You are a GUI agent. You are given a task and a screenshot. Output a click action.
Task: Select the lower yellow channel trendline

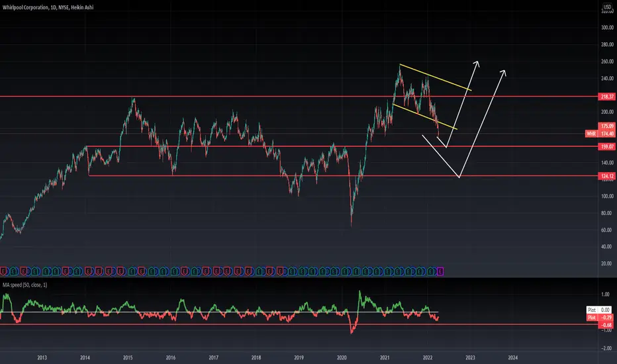coord(425,116)
